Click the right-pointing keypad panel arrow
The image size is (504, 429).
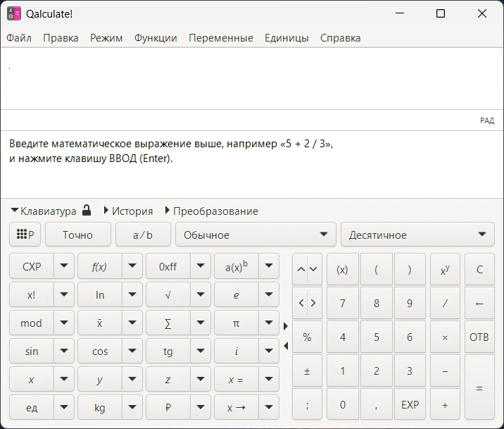286,326
